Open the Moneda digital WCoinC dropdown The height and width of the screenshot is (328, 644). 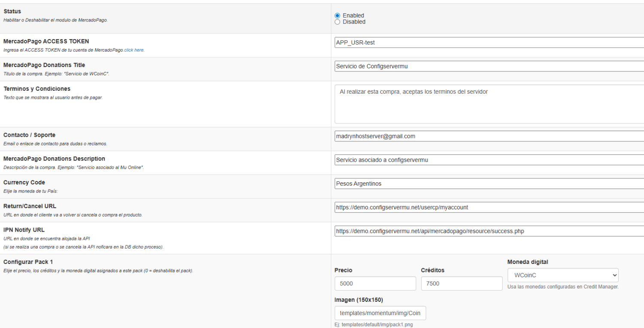562,275
